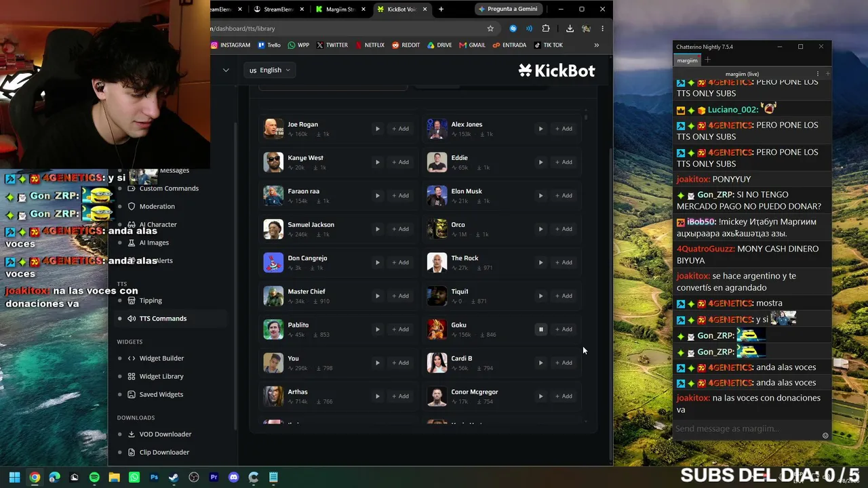Go to Widget Library in sidebar
The height and width of the screenshot is (488, 868).
161,376
